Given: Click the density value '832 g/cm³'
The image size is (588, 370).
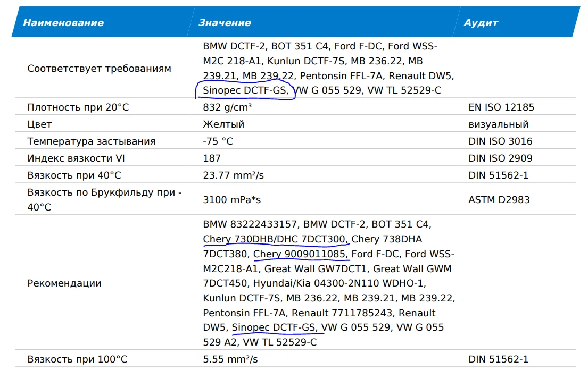Looking at the screenshot, I should pos(227,107).
